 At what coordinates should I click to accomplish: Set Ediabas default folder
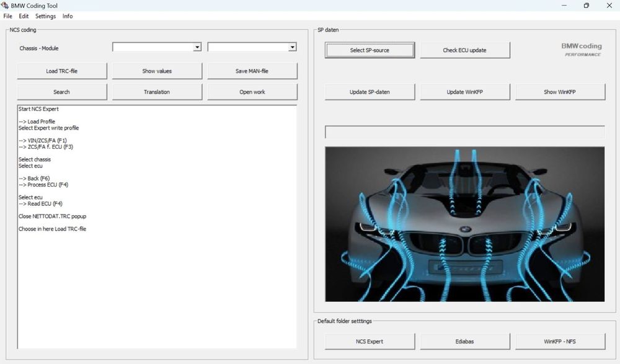tap(464, 342)
